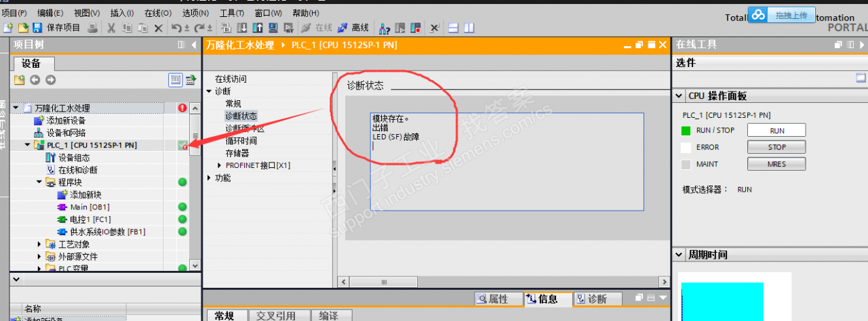The image size is (868, 321).
Task: Cut the selection with scissors icon
Action: pyautogui.click(x=111, y=28)
